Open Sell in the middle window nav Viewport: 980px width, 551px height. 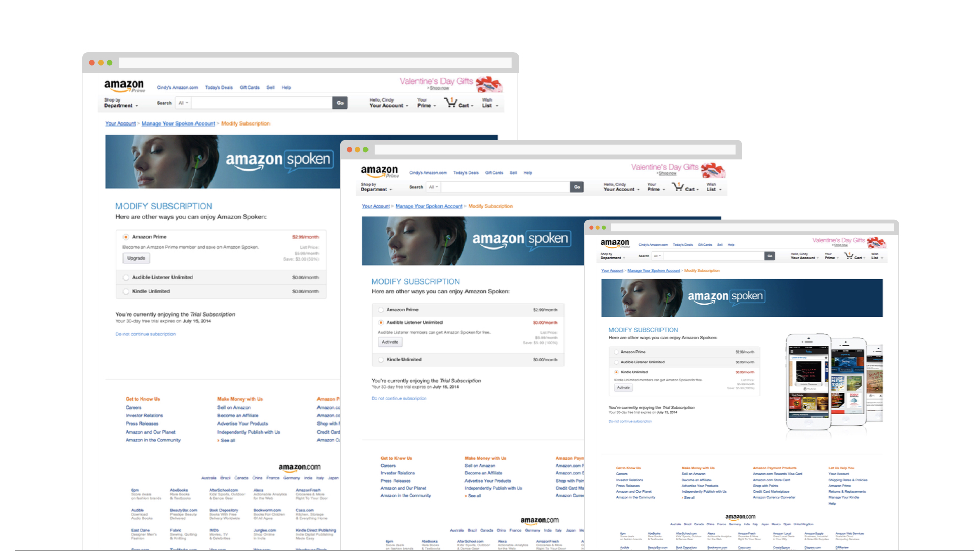(x=513, y=173)
